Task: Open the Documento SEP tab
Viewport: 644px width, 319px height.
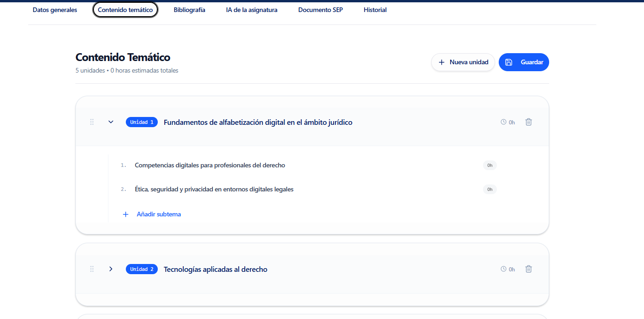Action: [321, 10]
